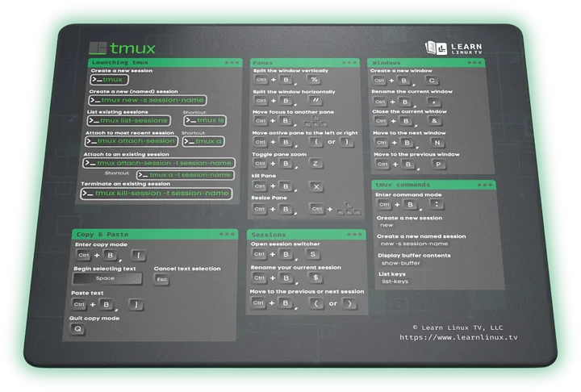Click the 'Launching tmux' panel title
This screenshot has width=581, height=392.
tap(120, 63)
